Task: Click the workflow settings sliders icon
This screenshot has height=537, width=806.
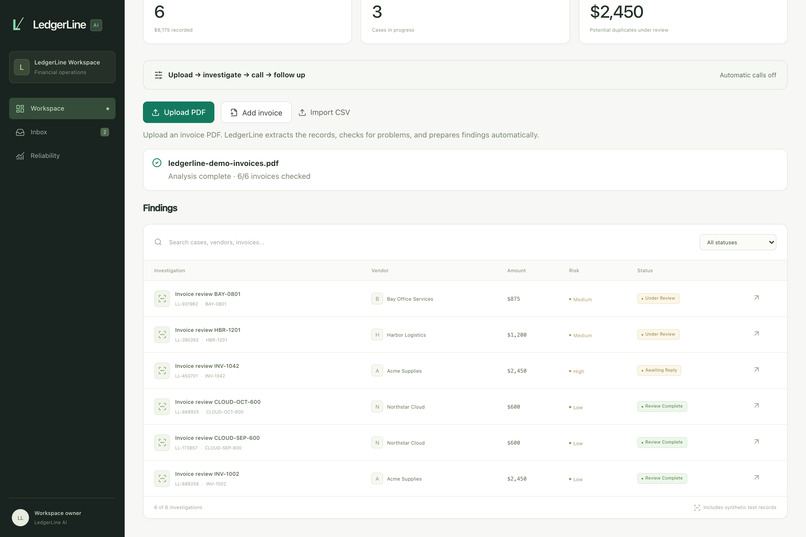Action: pos(158,75)
